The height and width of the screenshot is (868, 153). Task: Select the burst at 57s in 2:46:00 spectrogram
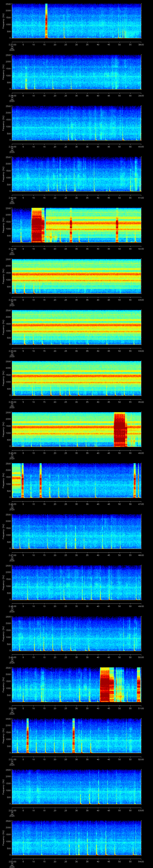(135, 480)
